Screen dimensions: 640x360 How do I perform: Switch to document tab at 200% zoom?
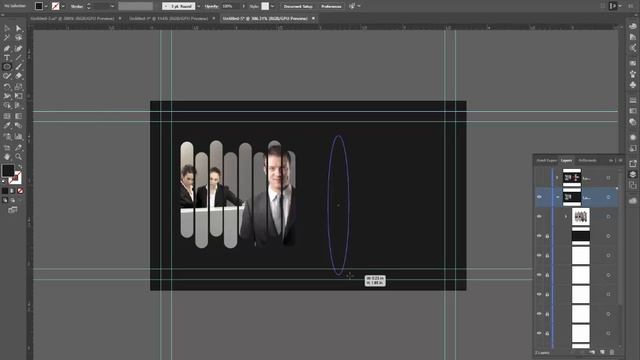72,18
